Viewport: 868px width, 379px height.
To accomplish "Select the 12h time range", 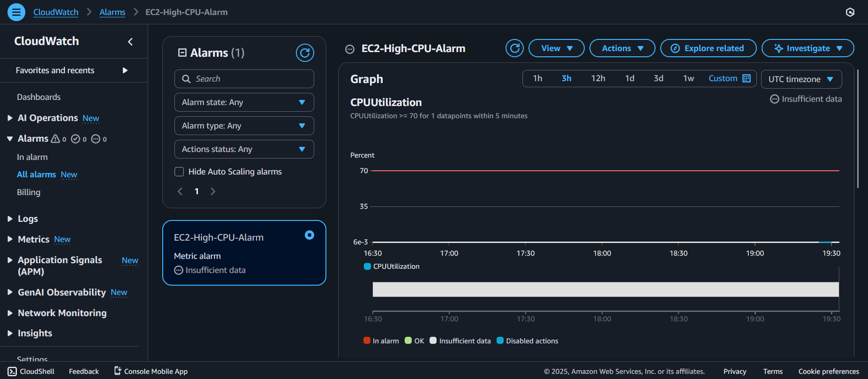I will (598, 78).
